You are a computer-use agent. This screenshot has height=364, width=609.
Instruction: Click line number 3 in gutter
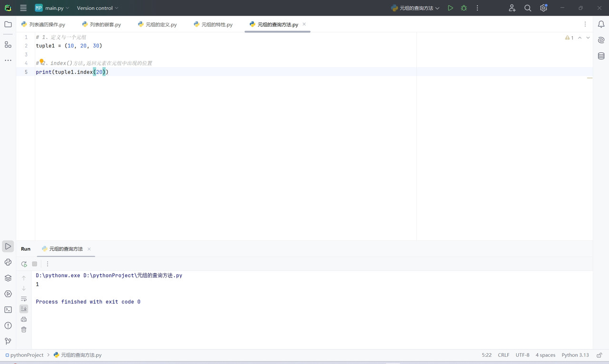(x=26, y=54)
